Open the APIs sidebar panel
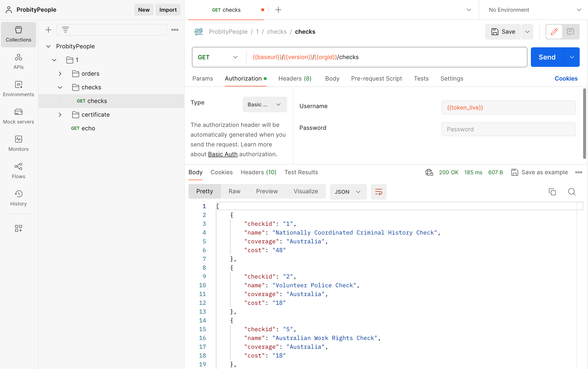588x369 pixels. [18, 61]
